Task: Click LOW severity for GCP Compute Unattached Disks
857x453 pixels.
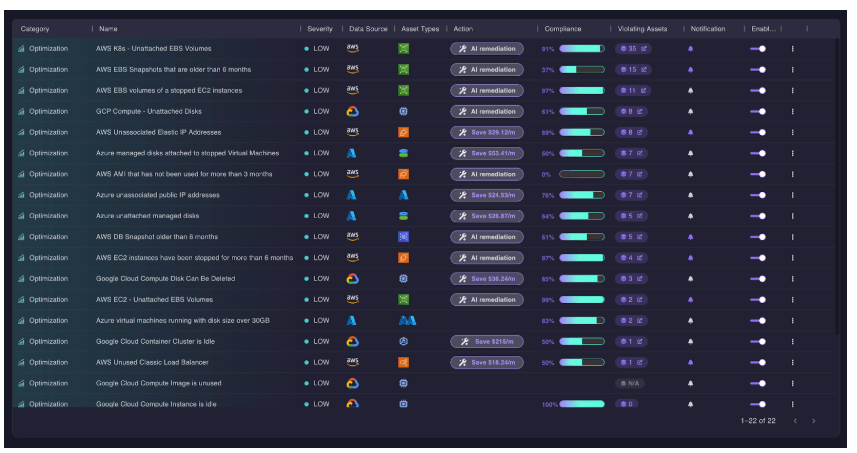Action: (317, 111)
